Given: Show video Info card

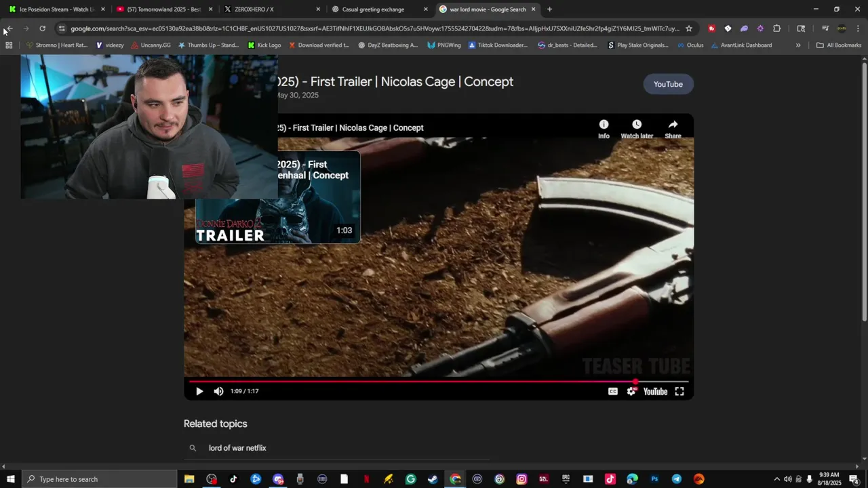Looking at the screenshot, I should pyautogui.click(x=604, y=129).
